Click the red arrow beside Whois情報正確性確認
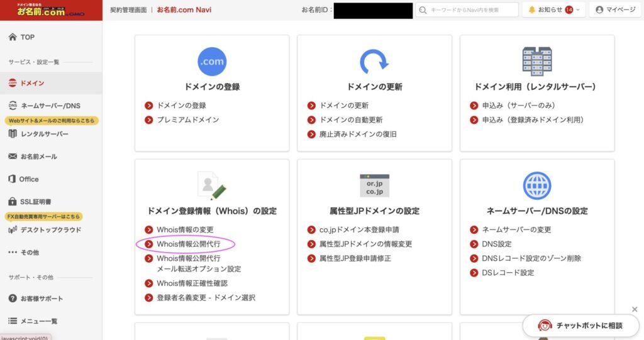 pos(148,283)
